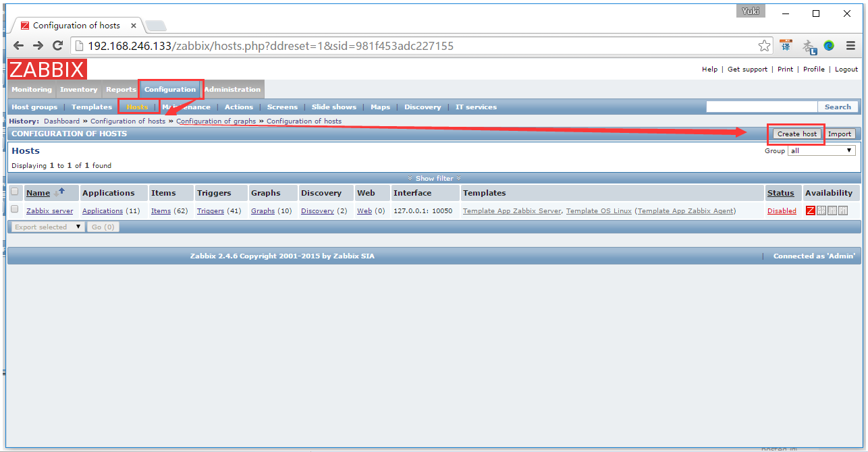Image resolution: width=868 pixels, height=452 pixels.
Task: Click the gray extension icon with L badge
Action: [809, 46]
